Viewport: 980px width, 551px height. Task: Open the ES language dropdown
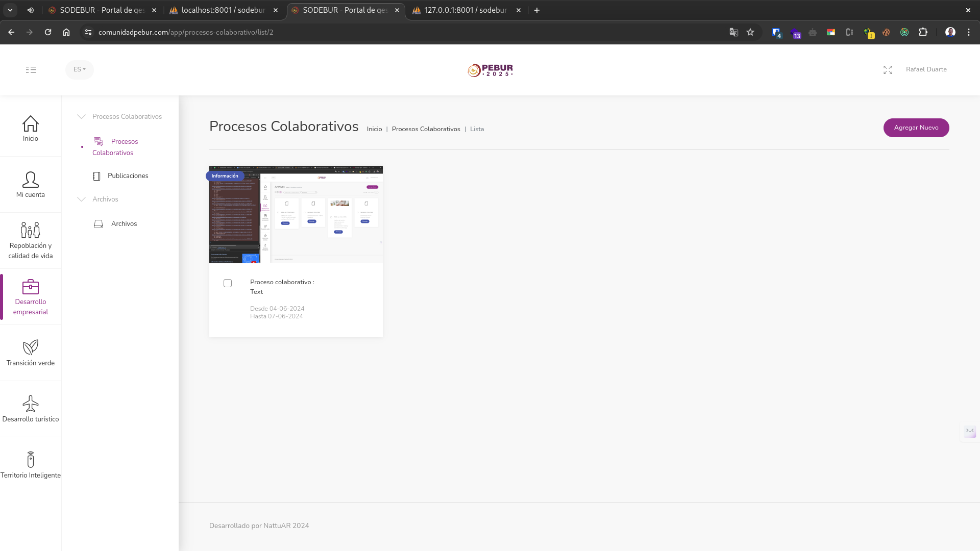tap(79, 69)
